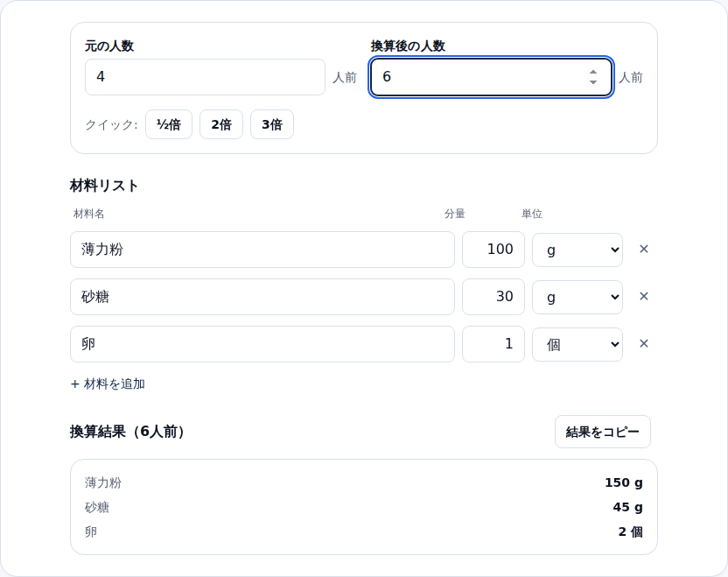
Task: Increment the 換算後の人数 spinner up arrow
Action: click(593, 73)
